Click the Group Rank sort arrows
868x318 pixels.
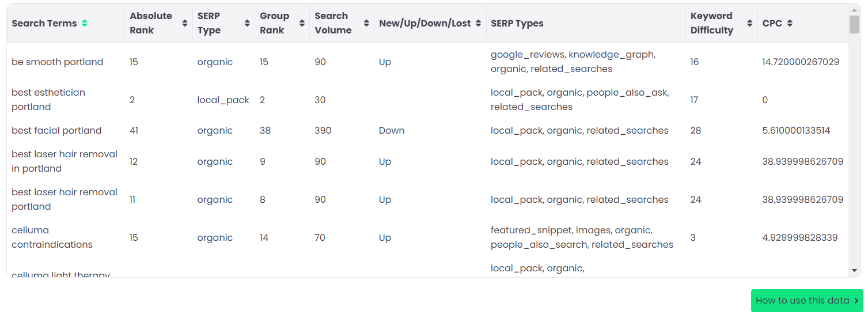tap(302, 23)
